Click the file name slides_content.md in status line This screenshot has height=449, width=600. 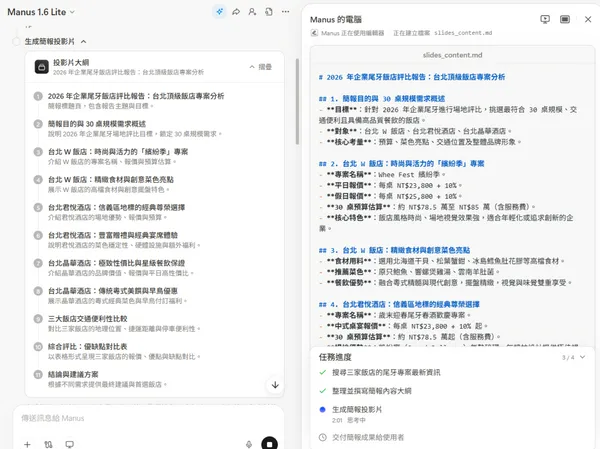(x=463, y=33)
